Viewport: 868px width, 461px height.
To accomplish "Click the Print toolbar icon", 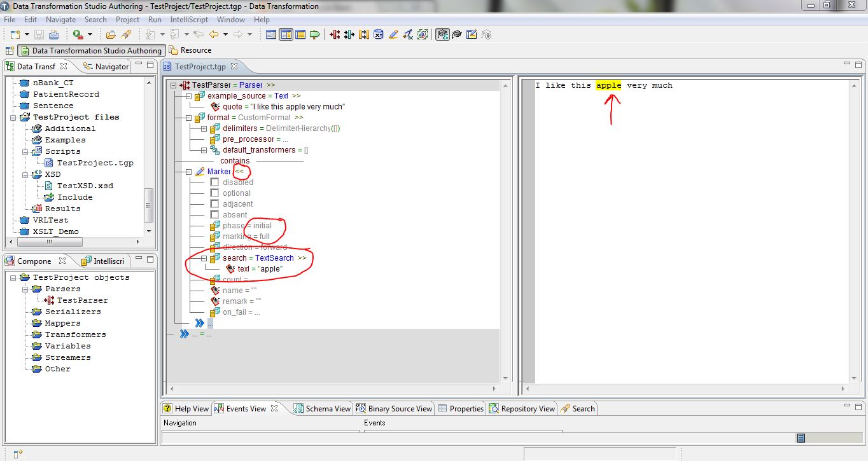I will pos(54,34).
